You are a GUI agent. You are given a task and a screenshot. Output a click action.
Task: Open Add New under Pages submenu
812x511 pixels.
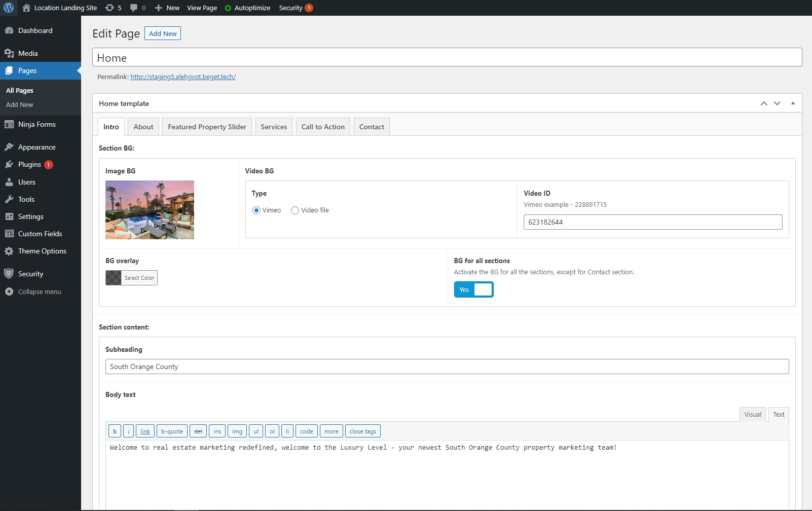(20, 104)
